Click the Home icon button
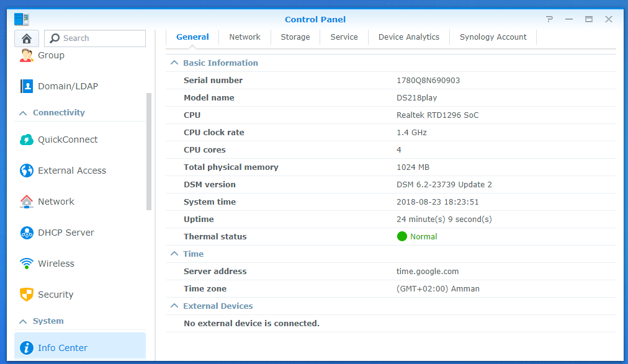628x364 pixels. (27, 38)
